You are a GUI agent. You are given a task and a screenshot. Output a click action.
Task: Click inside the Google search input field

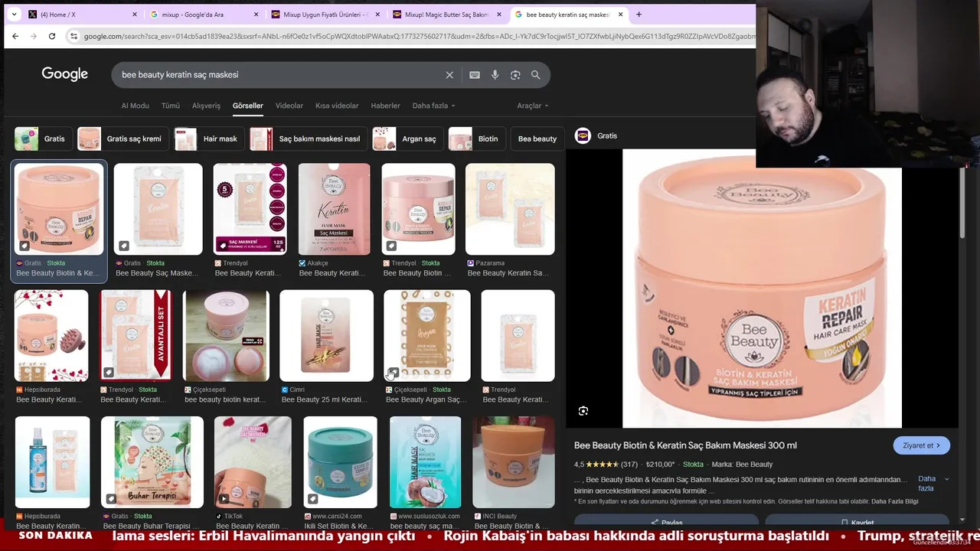click(x=279, y=75)
